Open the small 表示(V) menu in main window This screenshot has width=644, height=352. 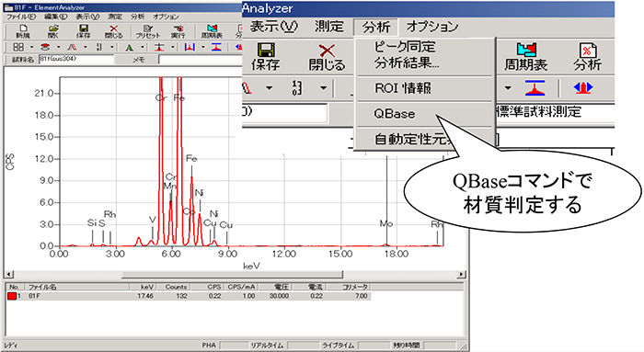click(x=87, y=17)
